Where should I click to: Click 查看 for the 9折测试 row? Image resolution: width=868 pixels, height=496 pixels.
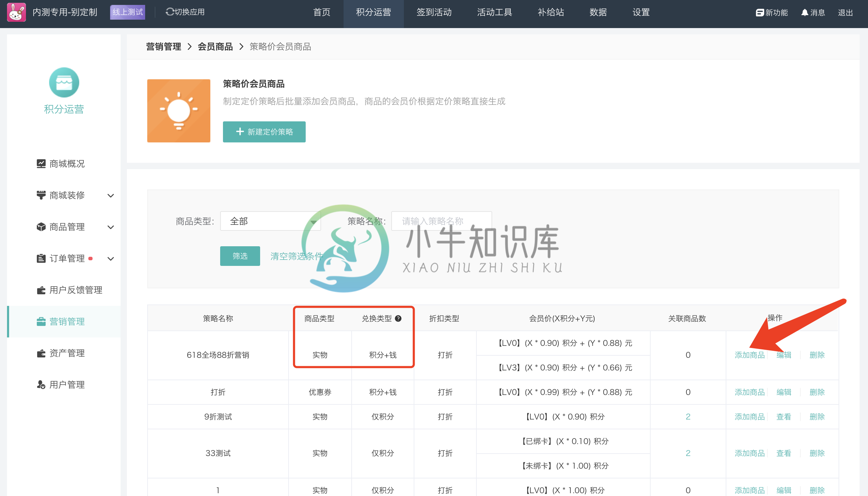(x=784, y=417)
